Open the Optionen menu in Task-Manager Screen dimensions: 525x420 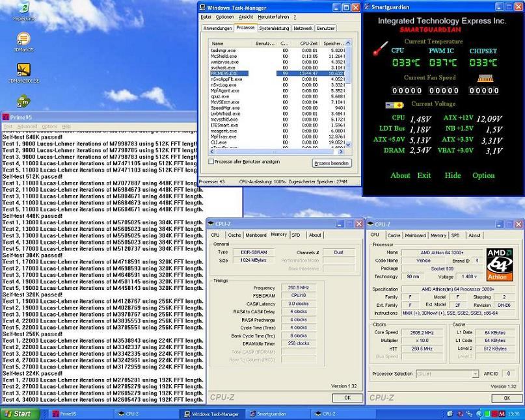(x=224, y=17)
